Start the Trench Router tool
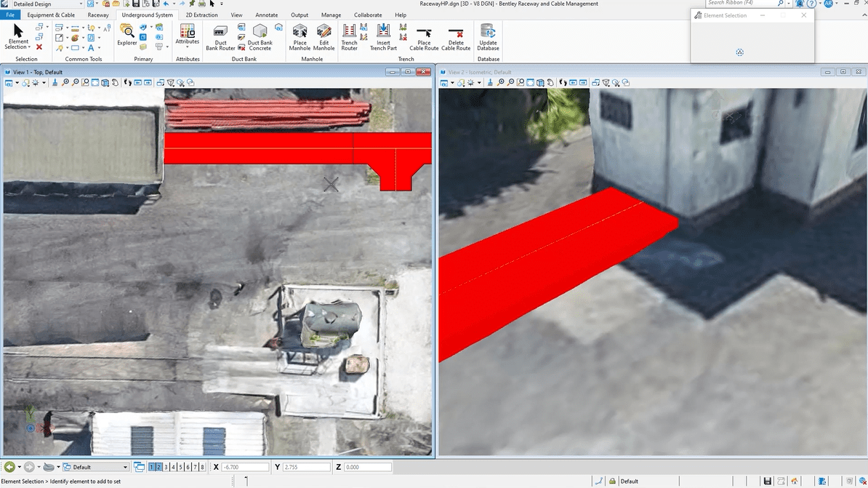 click(349, 36)
